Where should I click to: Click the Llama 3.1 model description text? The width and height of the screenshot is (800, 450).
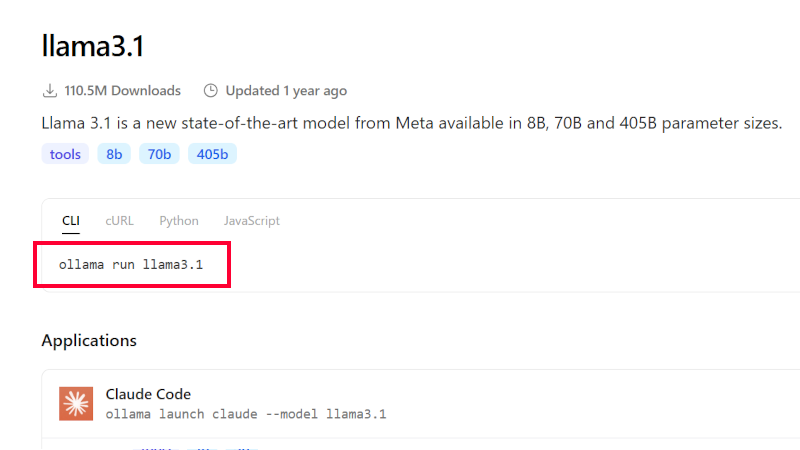411,124
